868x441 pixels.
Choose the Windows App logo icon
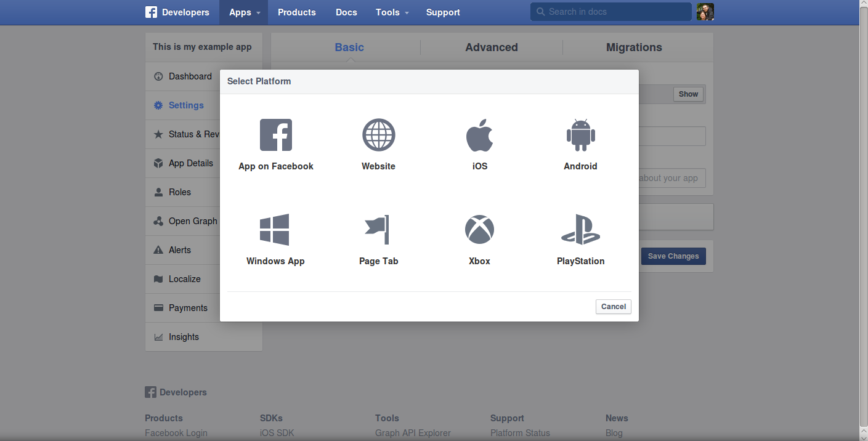tap(275, 230)
